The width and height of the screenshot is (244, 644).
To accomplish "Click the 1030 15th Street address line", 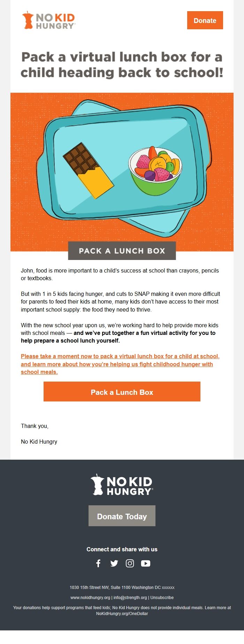I will point(122,588).
